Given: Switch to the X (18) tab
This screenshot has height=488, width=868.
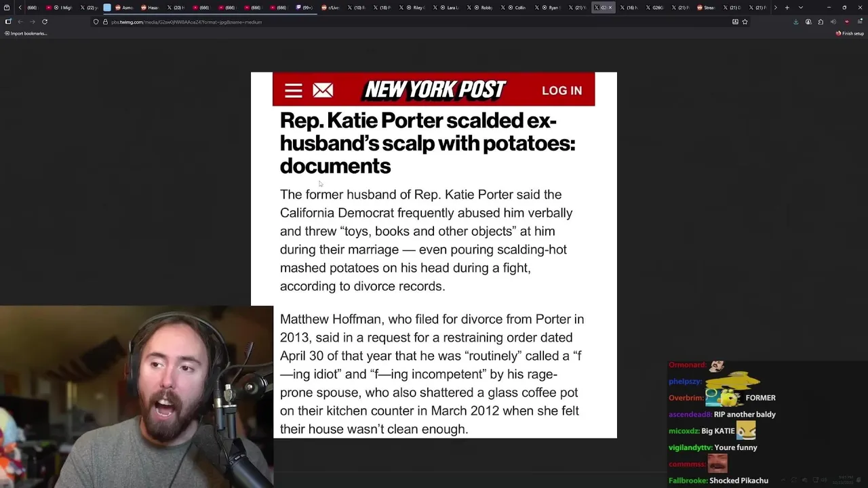Looking at the screenshot, I should click(382, 7).
